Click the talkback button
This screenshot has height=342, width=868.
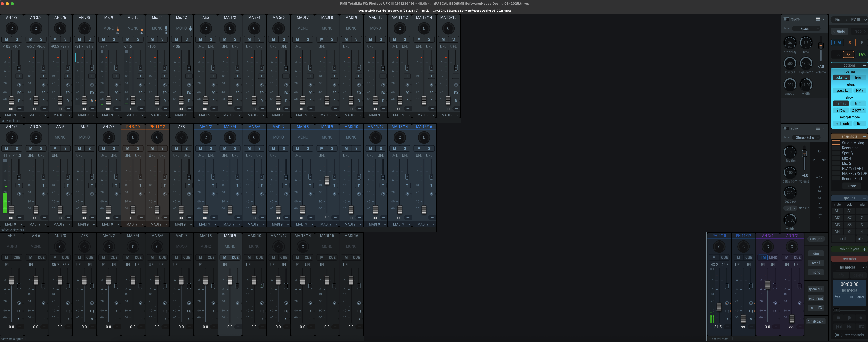pos(816,321)
